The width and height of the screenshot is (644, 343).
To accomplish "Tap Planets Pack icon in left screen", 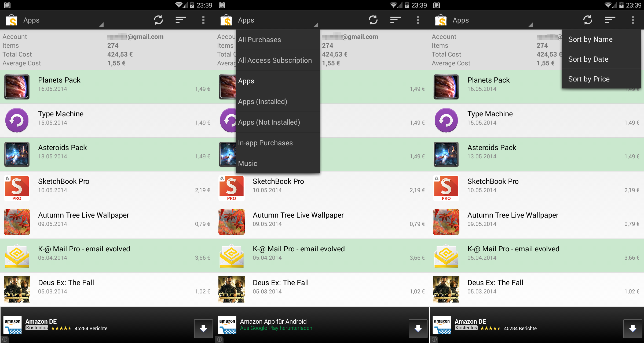I will (17, 87).
